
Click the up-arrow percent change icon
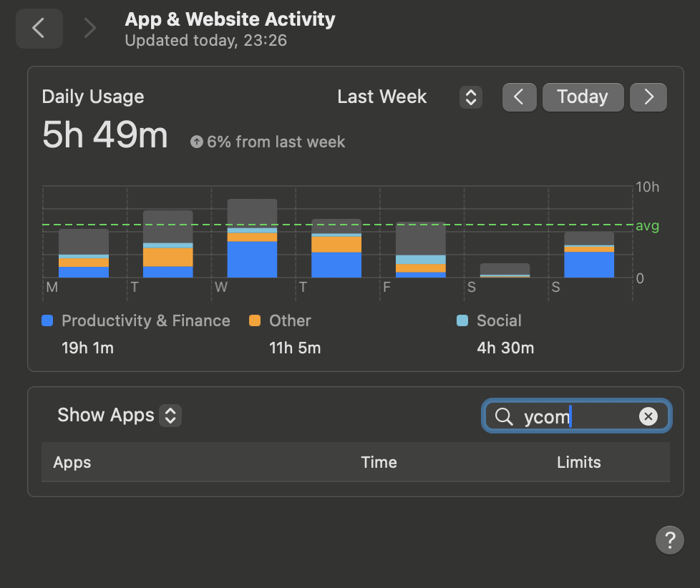tap(197, 142)
